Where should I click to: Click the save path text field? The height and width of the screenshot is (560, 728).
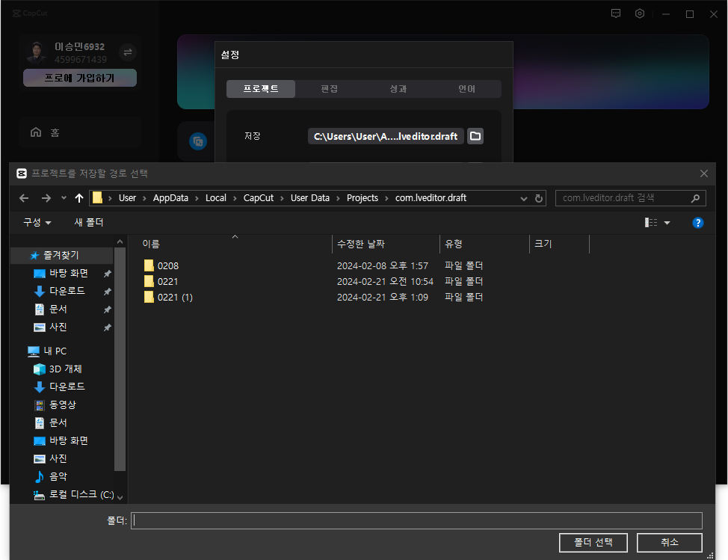point(386,136)
